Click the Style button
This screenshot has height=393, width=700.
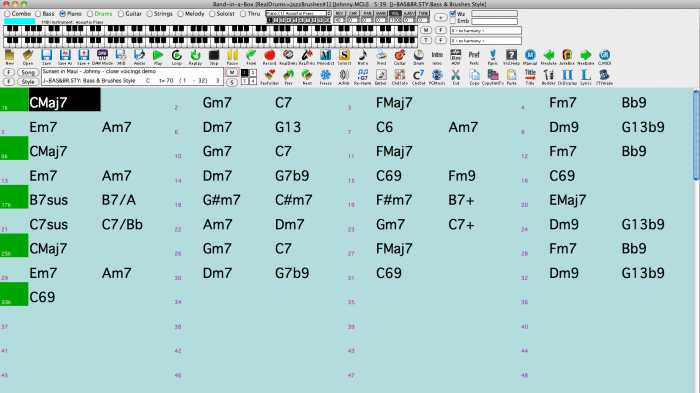(x=28, y=82)
